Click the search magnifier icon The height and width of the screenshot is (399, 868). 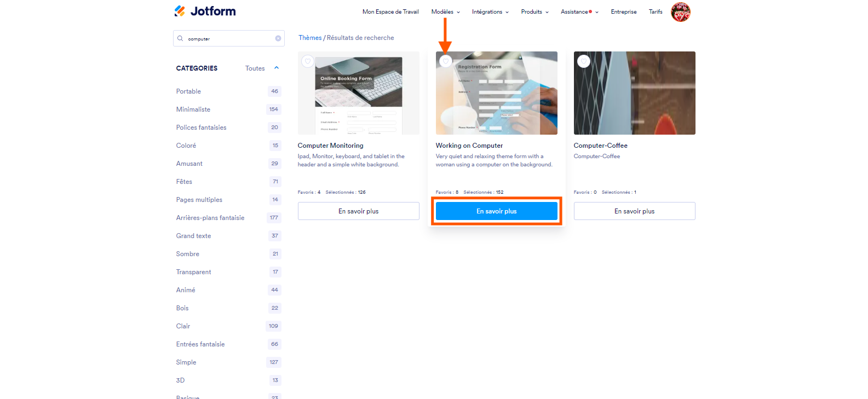180,38
